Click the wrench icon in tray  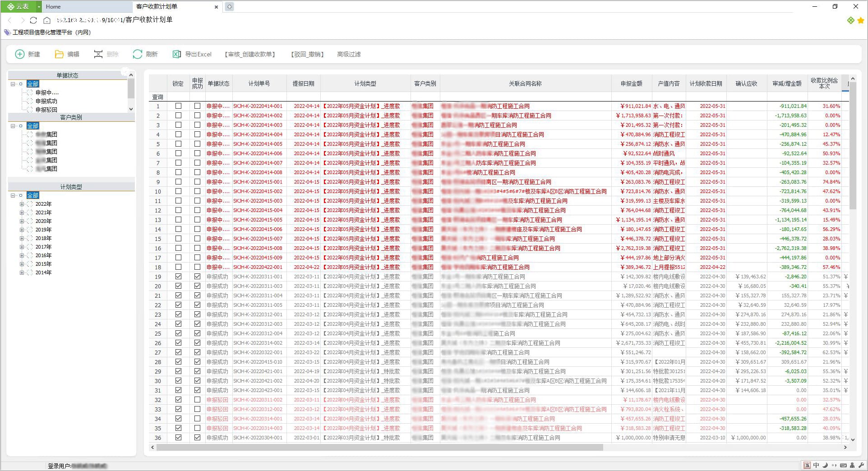coord(861,465)
